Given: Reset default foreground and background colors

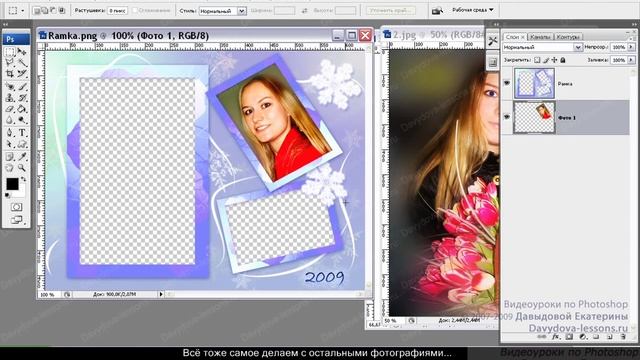Looking at the screenshot, I should click(x=7, y=196).
